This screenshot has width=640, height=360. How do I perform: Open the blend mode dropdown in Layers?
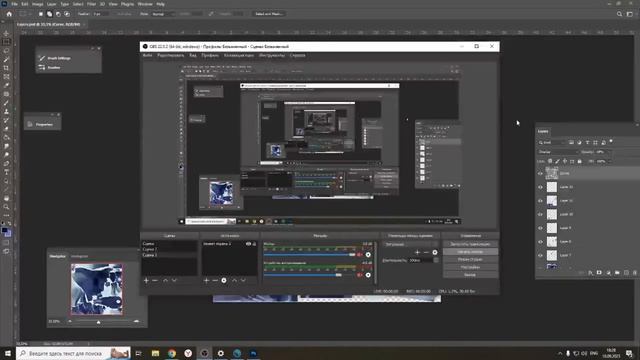[558, 152]
